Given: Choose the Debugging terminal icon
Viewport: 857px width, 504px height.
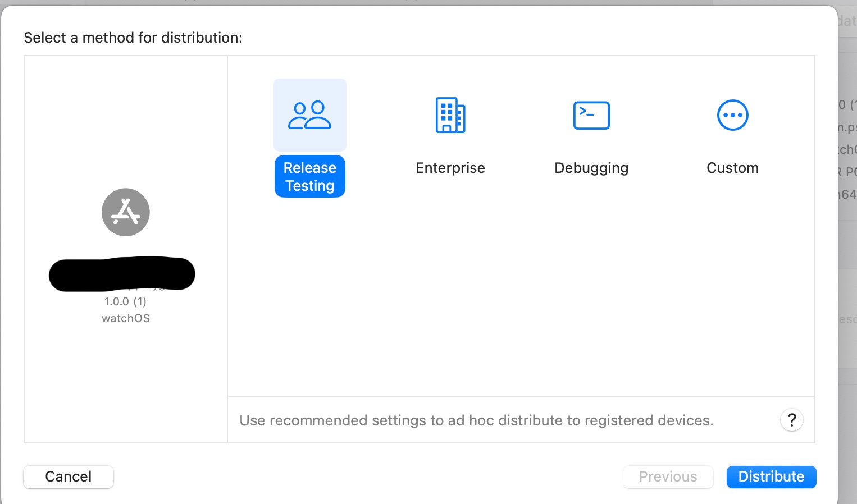Looking at the screenshot, I should coord(591,115).
